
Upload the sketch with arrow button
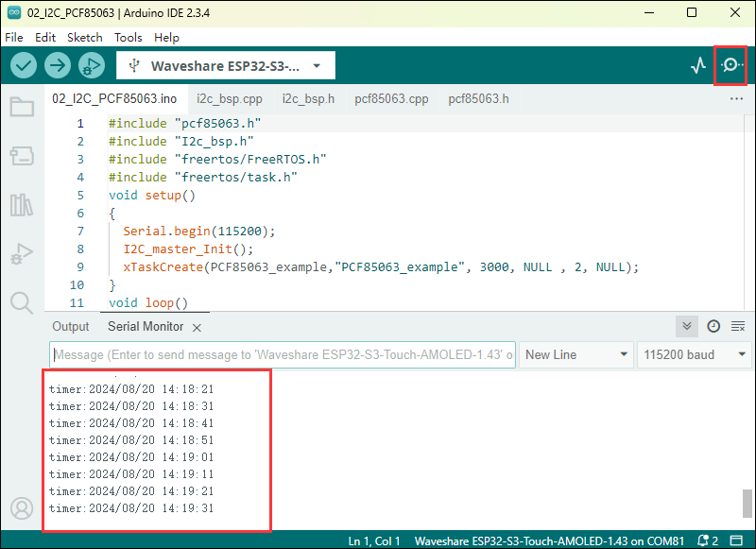[58, 65]
